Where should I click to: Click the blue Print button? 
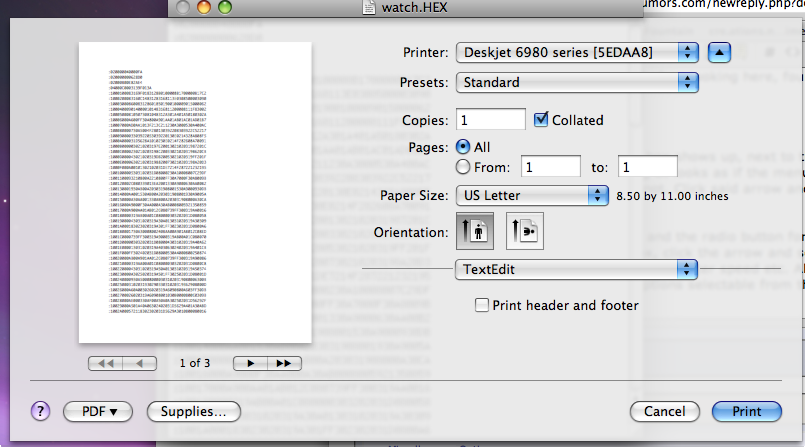746,412
